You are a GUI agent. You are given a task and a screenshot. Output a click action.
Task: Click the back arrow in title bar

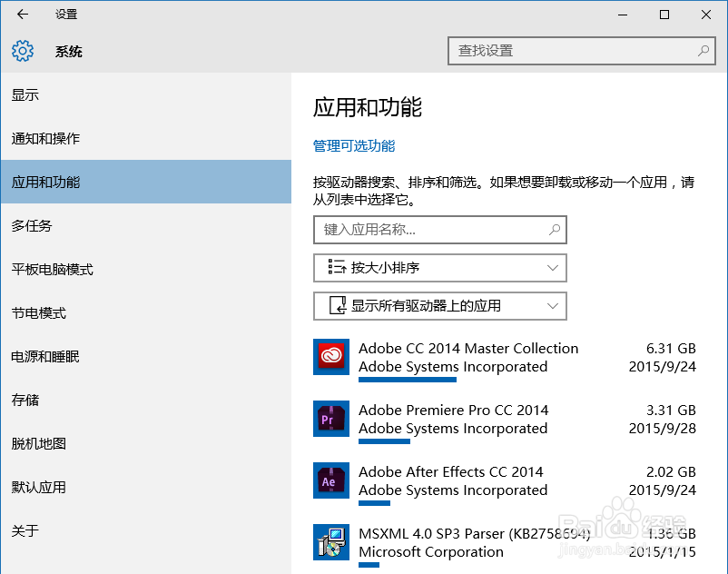click(x=23, y=15)
